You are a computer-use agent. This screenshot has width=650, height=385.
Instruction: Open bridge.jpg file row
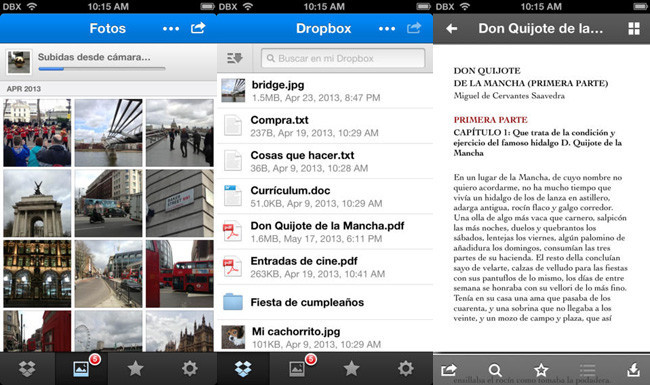pyautogui.click(x=325, y=91)
